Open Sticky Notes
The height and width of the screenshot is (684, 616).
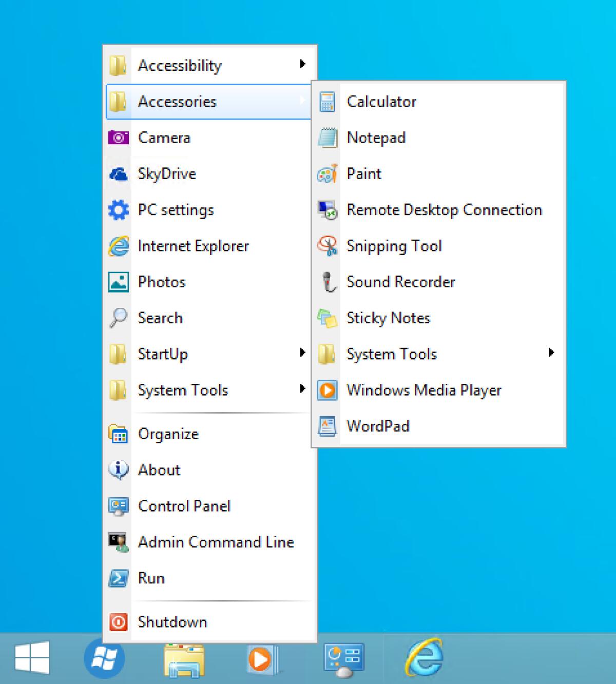tap(388, 318)
